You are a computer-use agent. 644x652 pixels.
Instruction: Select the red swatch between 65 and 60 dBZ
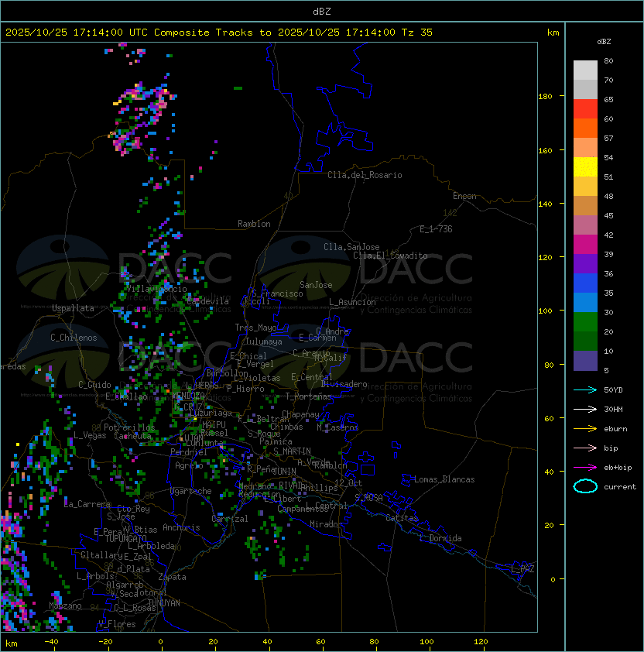pyautogui.click(x=585, y=109)
